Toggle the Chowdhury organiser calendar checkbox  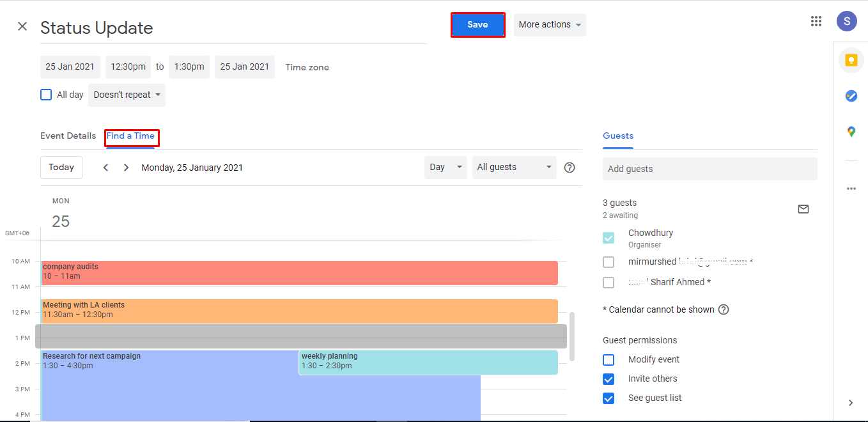point(608,238)
